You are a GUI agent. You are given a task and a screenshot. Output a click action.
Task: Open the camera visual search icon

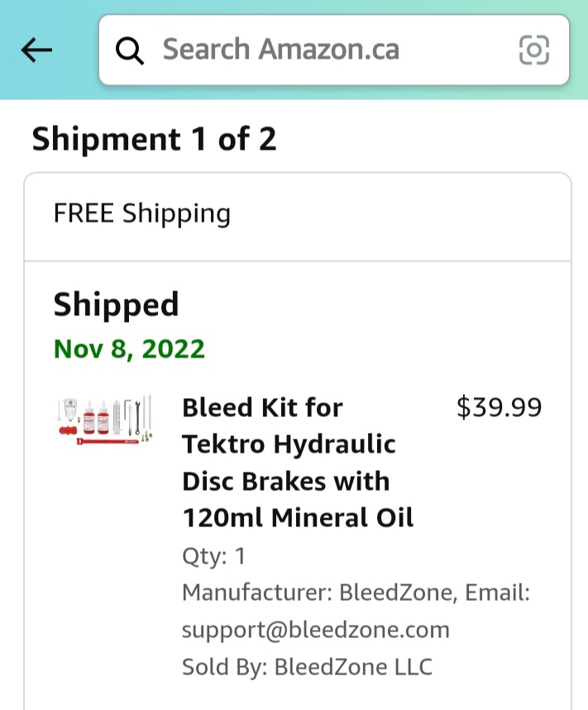535,50
